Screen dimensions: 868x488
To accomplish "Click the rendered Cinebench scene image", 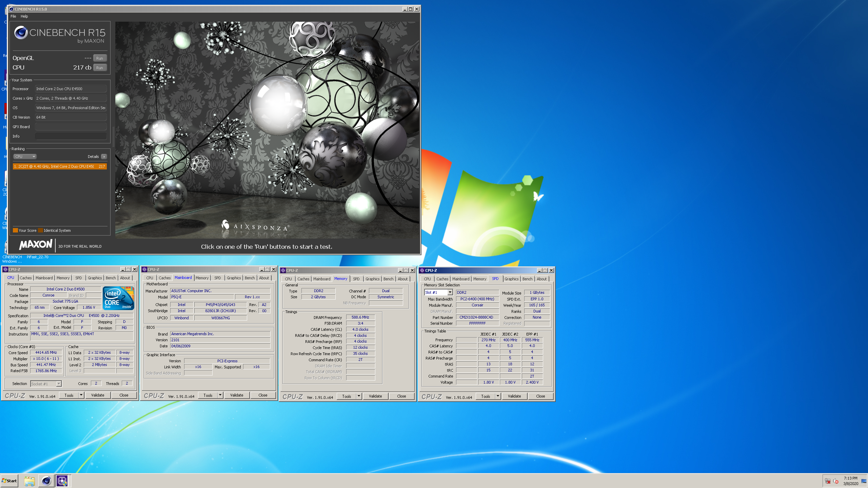I will [267, 130].
